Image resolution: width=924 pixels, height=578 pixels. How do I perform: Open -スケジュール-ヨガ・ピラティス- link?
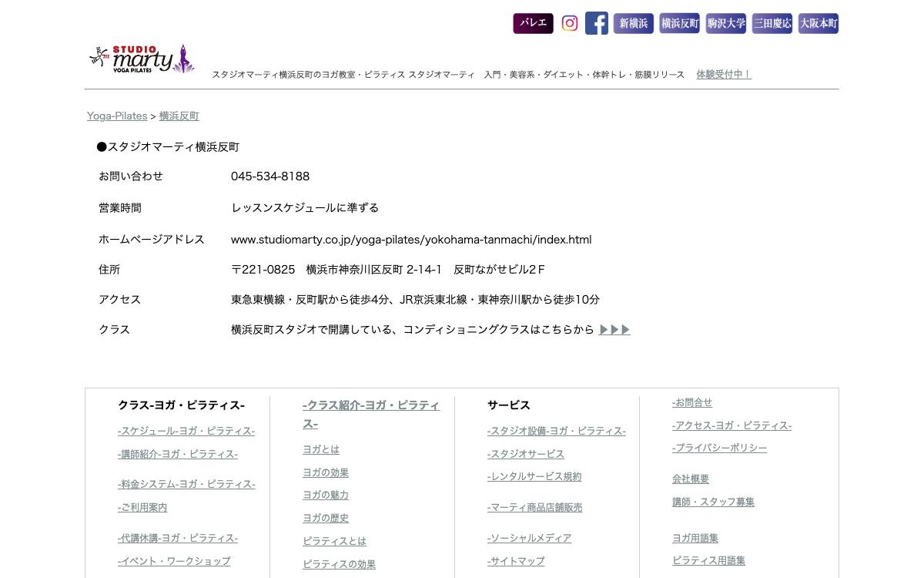click(x=186, y=432)
